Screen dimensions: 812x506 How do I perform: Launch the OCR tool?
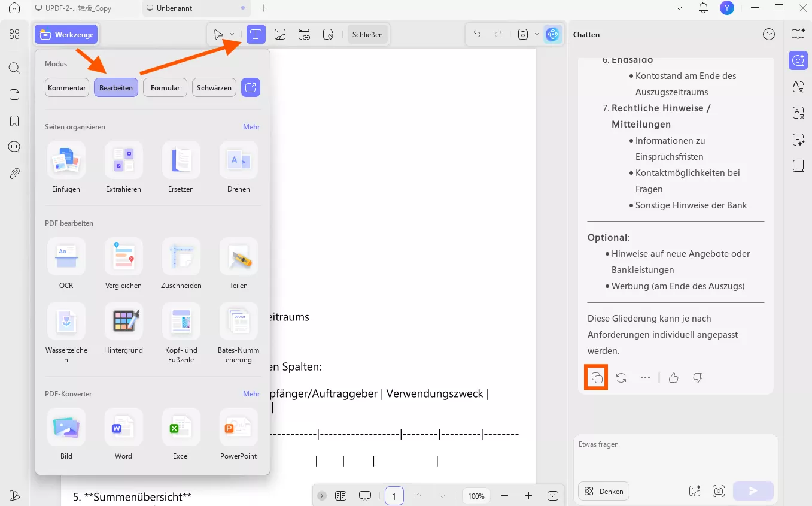[66, 264]
